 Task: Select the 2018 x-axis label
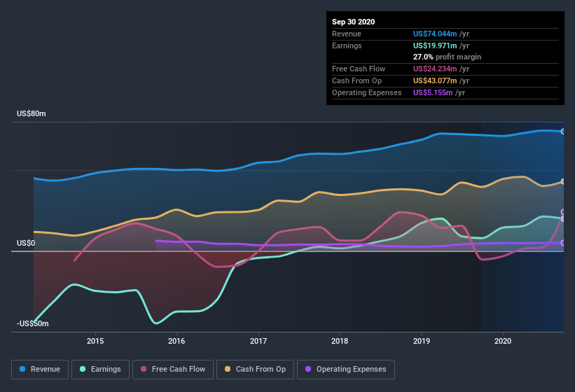point(340,341)
